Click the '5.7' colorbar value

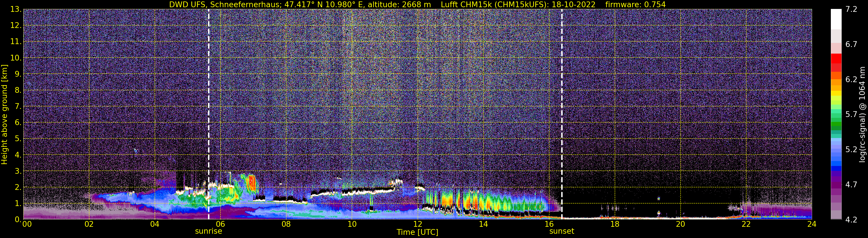pos(851,115)
